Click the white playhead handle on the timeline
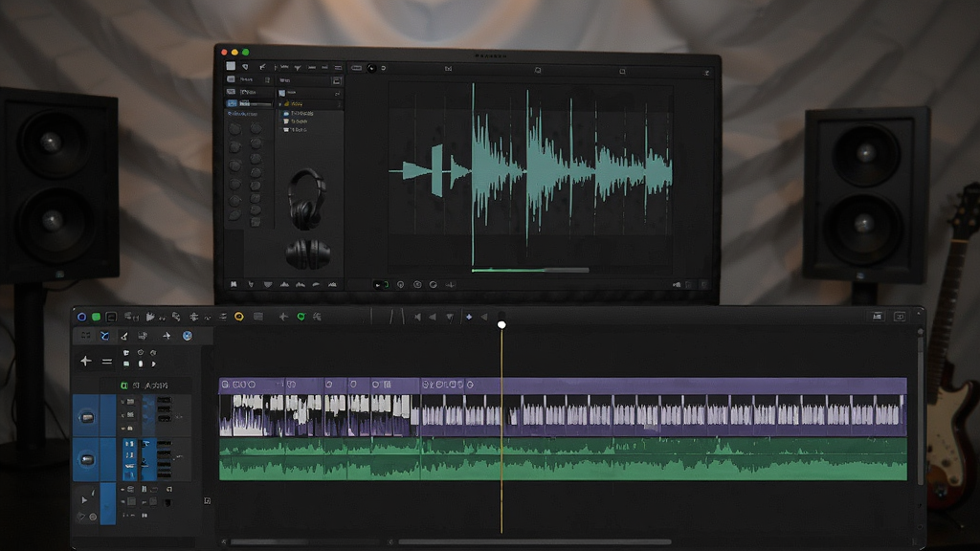The image size is (980, 551). (501, 325)
